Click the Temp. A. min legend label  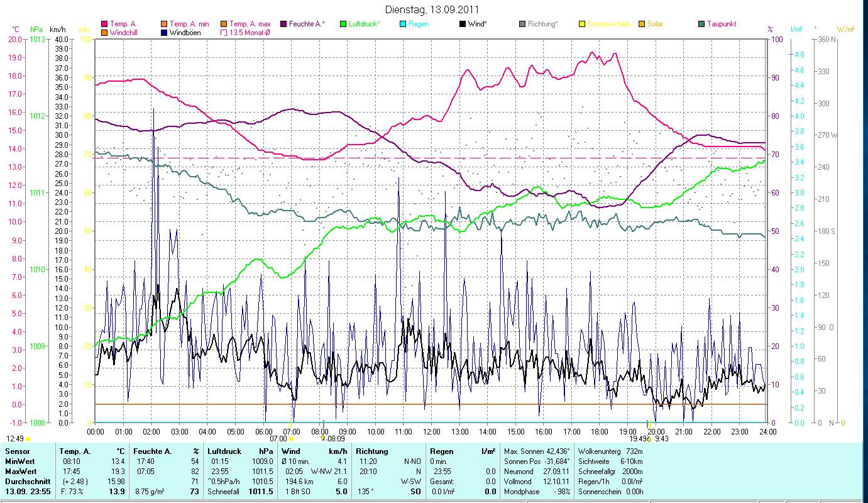click(189, 24)
